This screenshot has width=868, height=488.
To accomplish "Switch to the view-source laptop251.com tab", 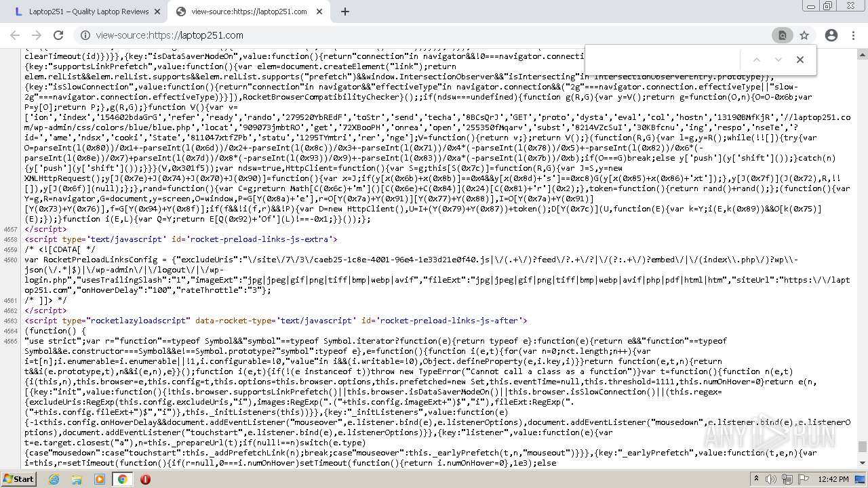I will tap(248, 12).
